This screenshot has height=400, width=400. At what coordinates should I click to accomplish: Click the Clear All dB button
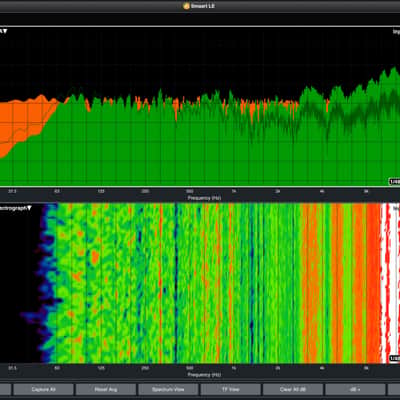pos(293,389)
